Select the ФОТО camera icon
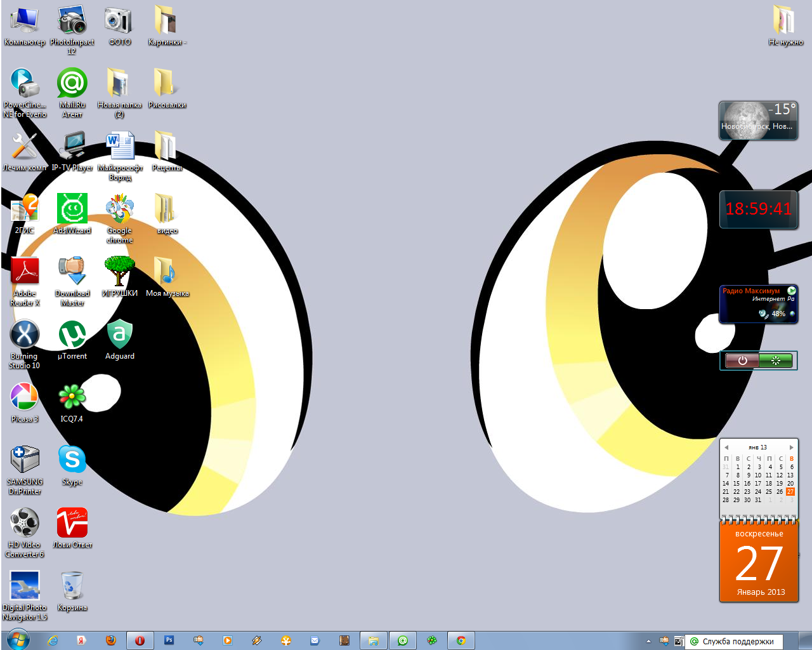 click(119, 26)
